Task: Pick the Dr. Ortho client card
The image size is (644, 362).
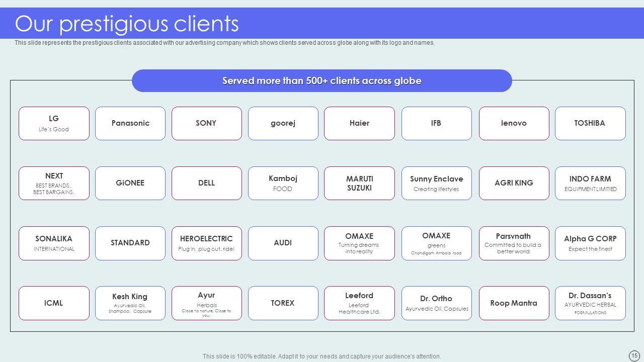Action: coord(437,303)
